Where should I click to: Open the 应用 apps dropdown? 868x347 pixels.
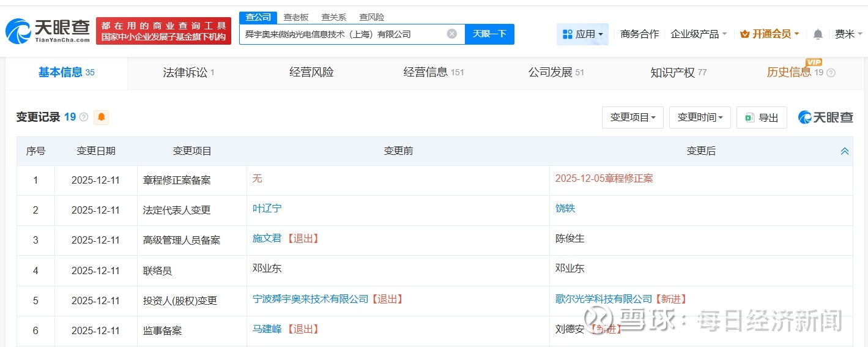[582, 34]
